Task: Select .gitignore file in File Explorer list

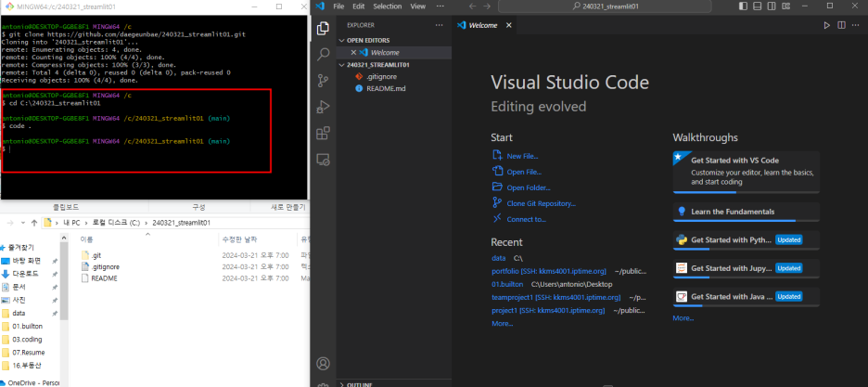Action: pos(105,267)
